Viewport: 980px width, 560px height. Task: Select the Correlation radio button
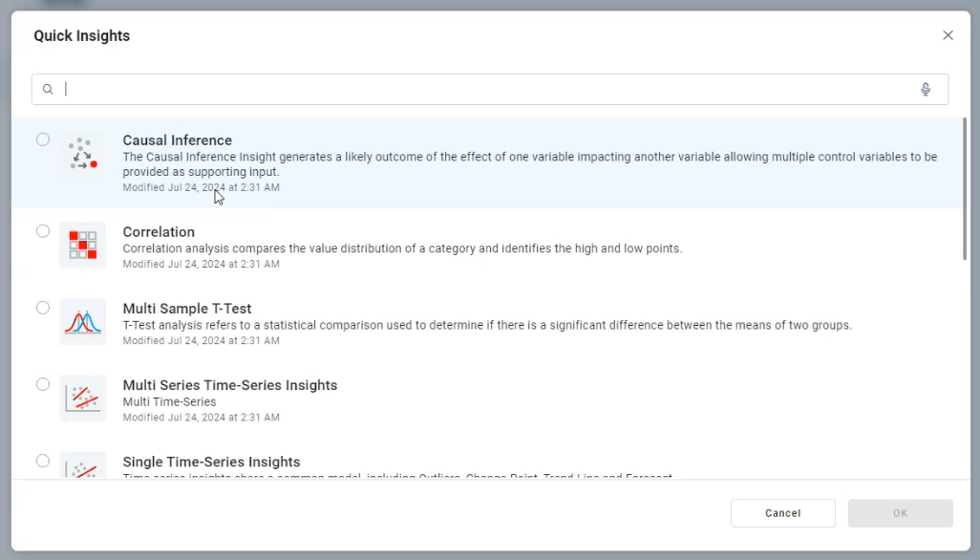coord(43,231)
